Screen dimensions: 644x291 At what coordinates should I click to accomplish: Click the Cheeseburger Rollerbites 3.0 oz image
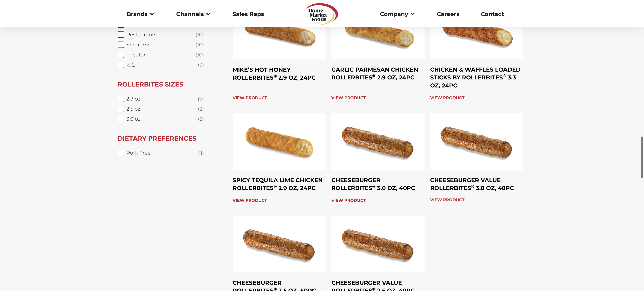click(378, 141)
